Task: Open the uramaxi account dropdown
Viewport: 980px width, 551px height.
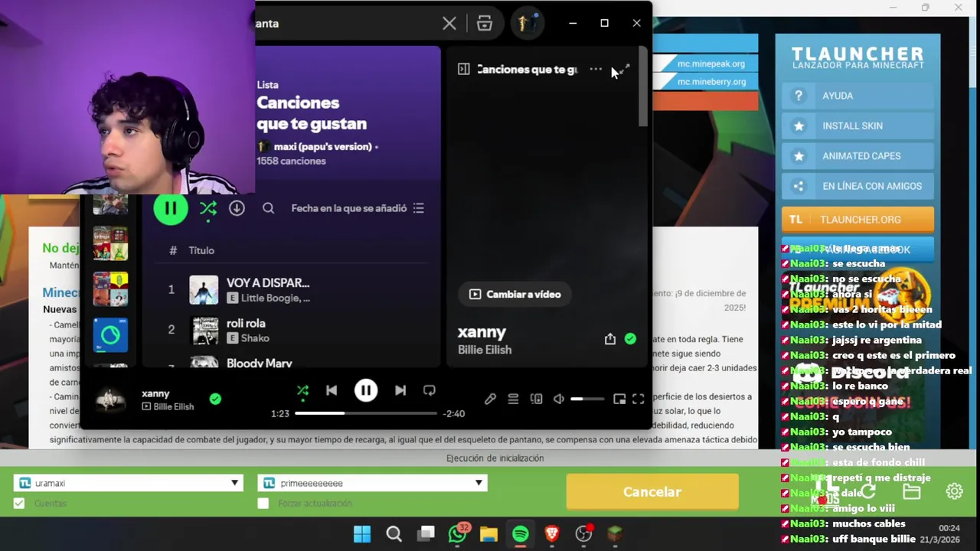Action: [x=129, y=483]
